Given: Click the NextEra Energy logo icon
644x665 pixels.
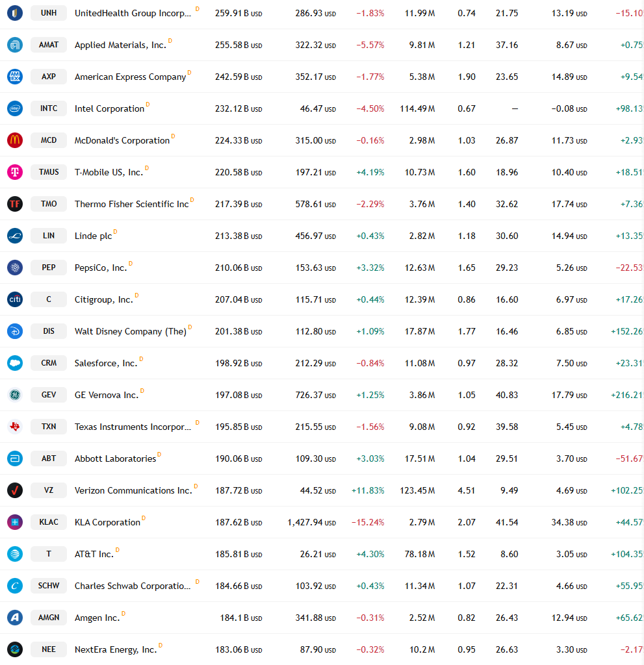Looking at the screenshot, I should tap(15, 649).
